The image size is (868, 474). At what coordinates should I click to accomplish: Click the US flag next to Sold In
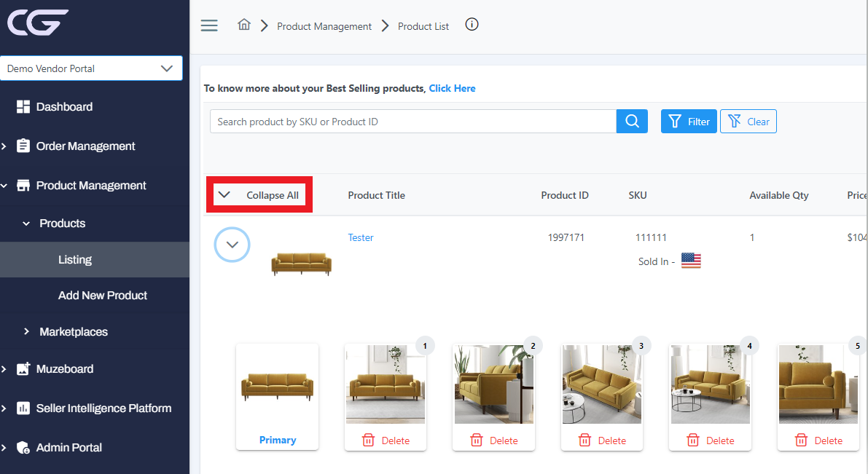tap(691, 261)
